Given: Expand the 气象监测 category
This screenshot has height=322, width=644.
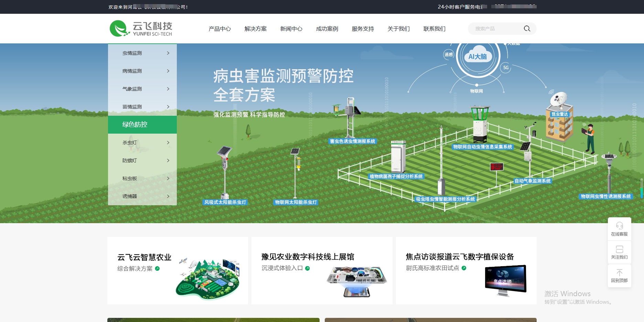Looking at the screenshot, I should pyautogui.click(x=142, y=89).
